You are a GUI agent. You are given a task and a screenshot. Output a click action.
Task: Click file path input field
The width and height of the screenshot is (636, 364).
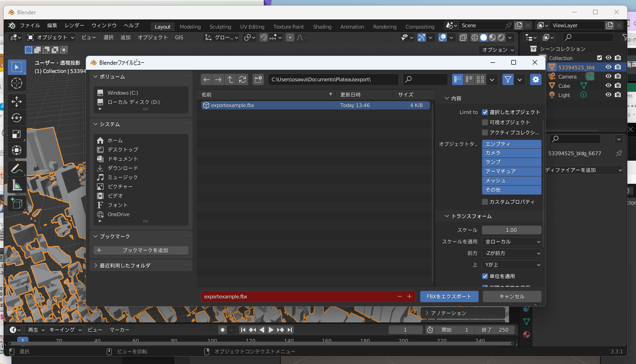click(x=333, y=79)
